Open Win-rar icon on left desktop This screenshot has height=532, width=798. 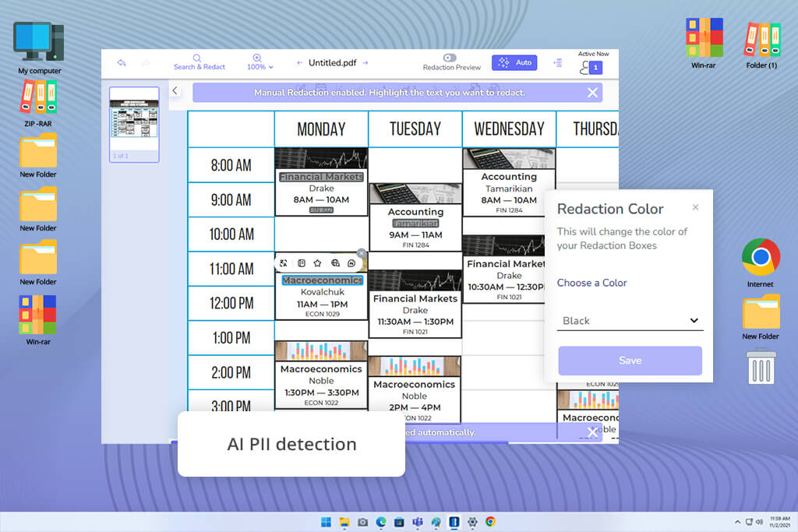38,319
